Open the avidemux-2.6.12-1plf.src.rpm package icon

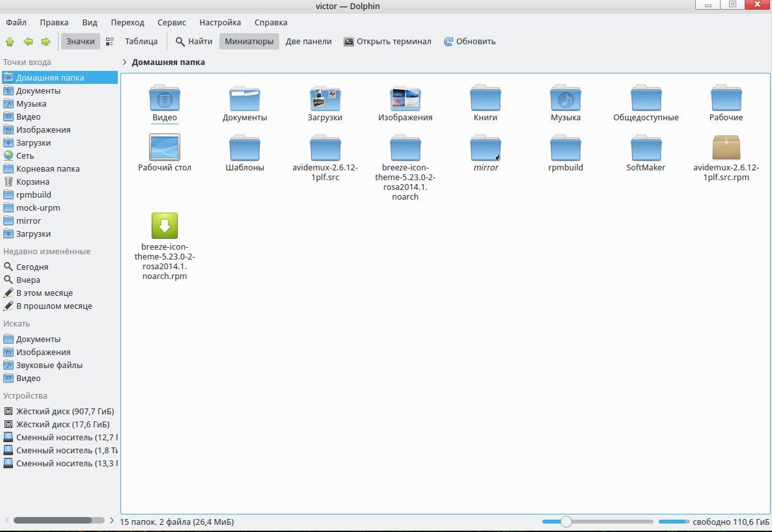click(726, 148)
